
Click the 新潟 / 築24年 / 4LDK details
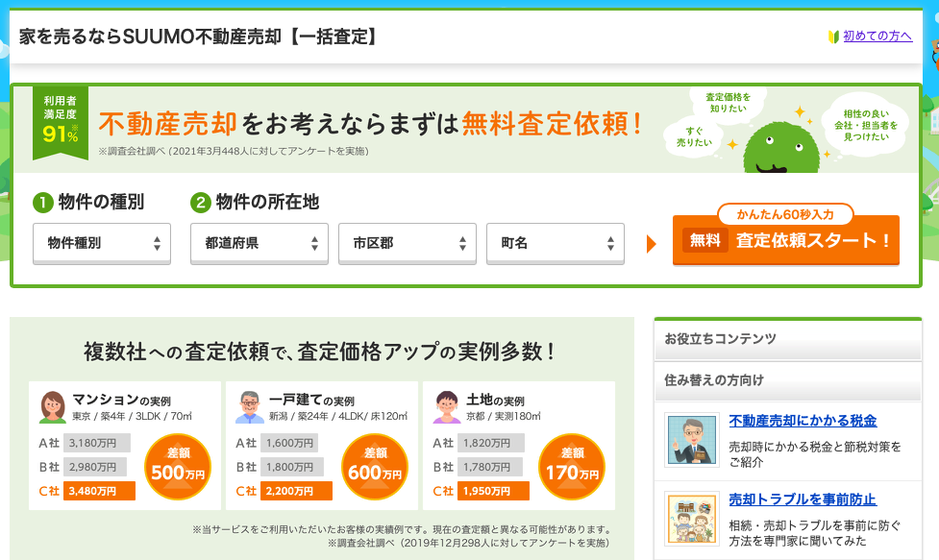pyautogui.click(x=338, y=416)
